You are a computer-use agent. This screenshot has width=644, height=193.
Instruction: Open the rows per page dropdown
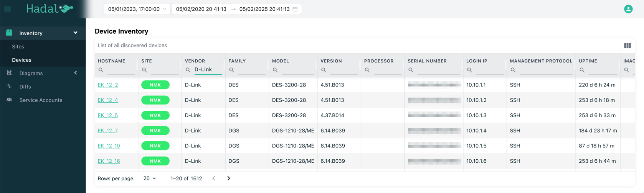(x=150, y=178)
